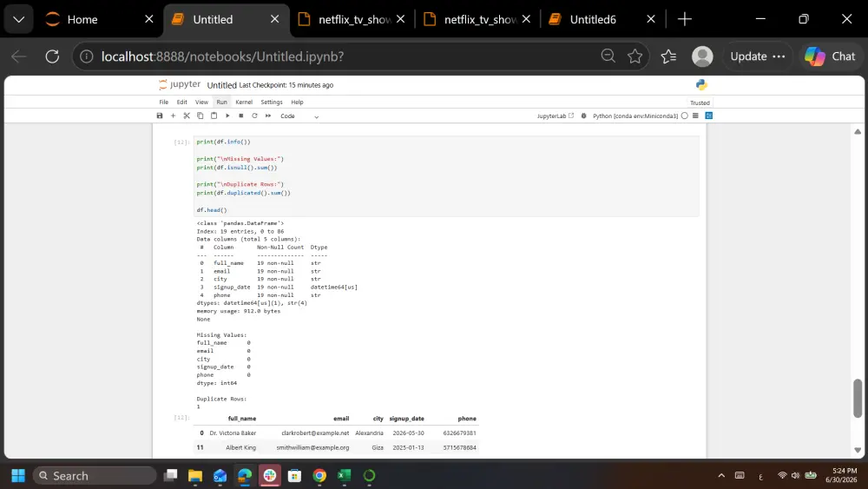
Task: Cut the selected cell with the scissors icon
Action: (187, 116)
